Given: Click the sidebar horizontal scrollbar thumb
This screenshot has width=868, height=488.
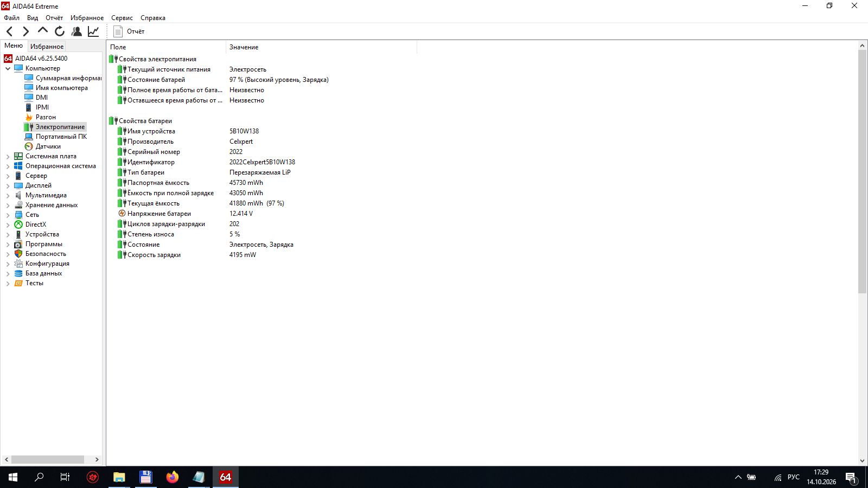Looking at the screenshot, I should coord(48,459).
